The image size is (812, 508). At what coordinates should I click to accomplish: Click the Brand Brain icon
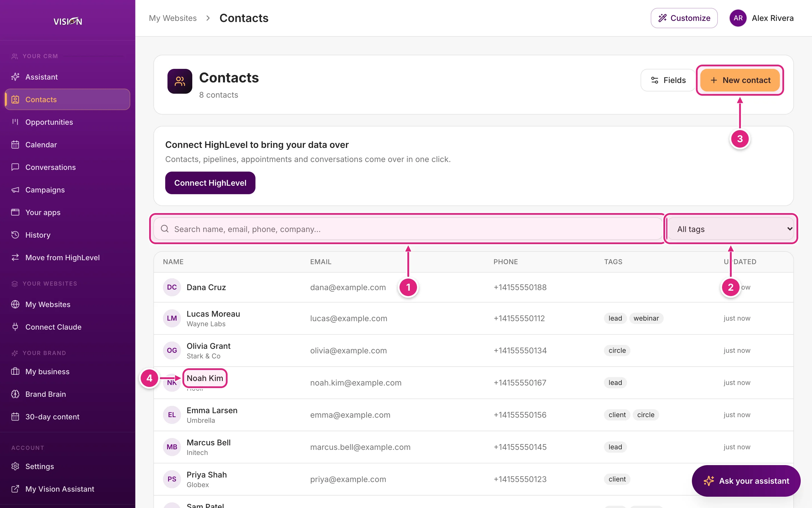(x=15, y=394)
